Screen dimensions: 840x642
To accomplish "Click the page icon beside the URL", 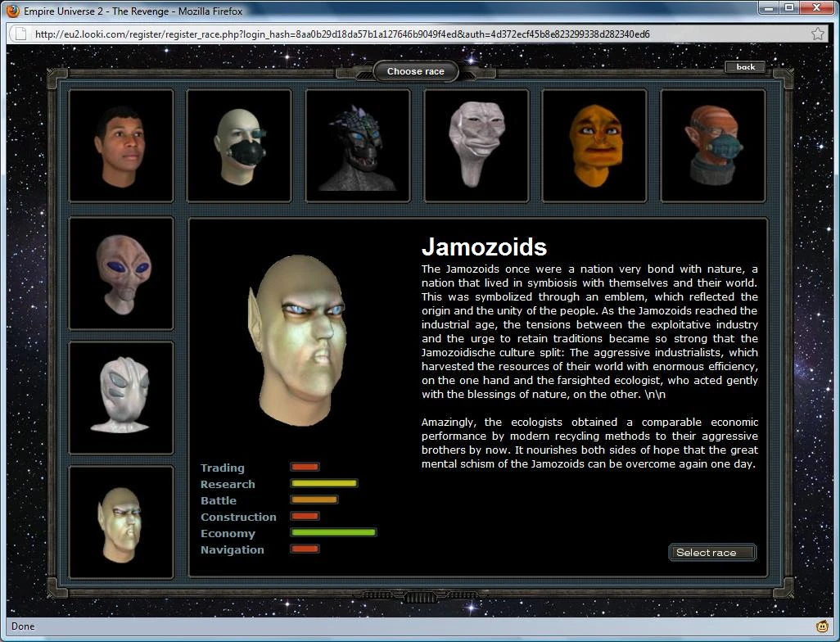I will point(21,34).
